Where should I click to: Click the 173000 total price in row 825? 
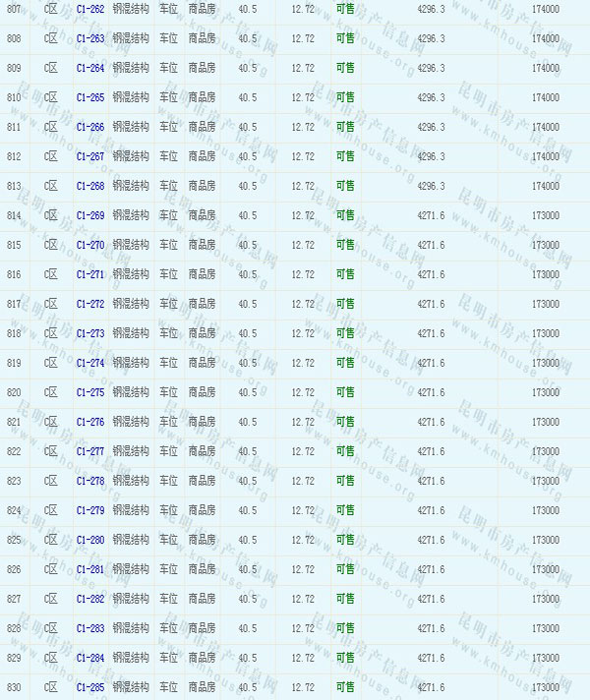point(545,541)
